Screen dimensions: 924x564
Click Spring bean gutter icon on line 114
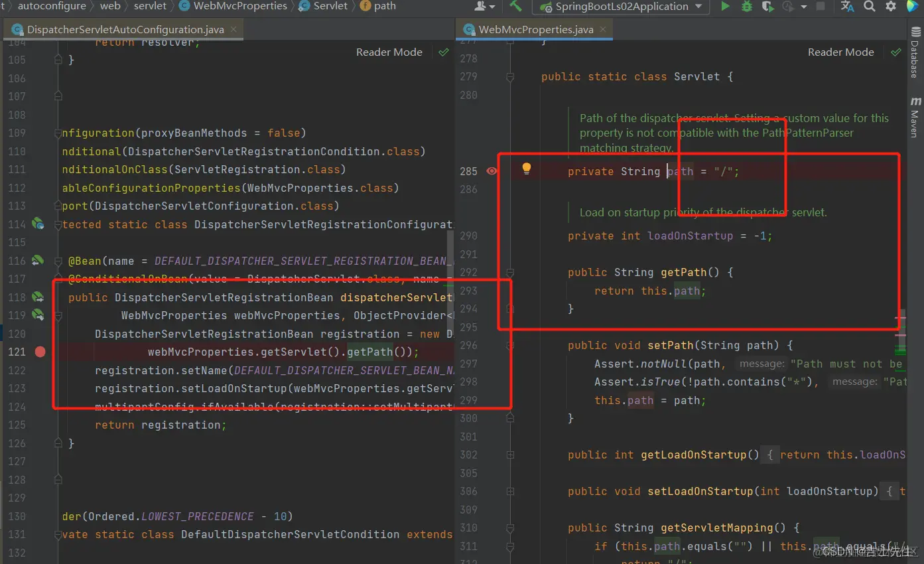38,224
